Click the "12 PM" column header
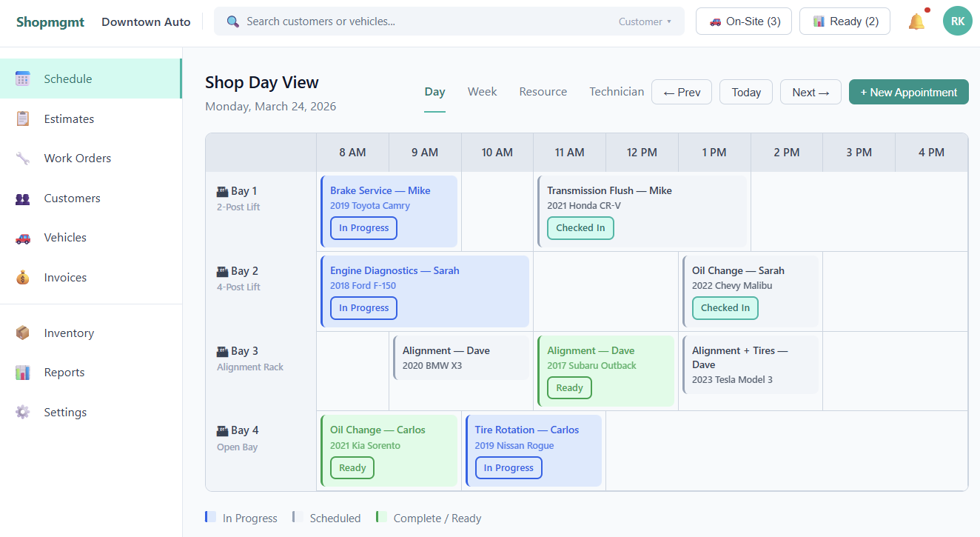Screen dimensions: 980x537 [x=642, y=153]
